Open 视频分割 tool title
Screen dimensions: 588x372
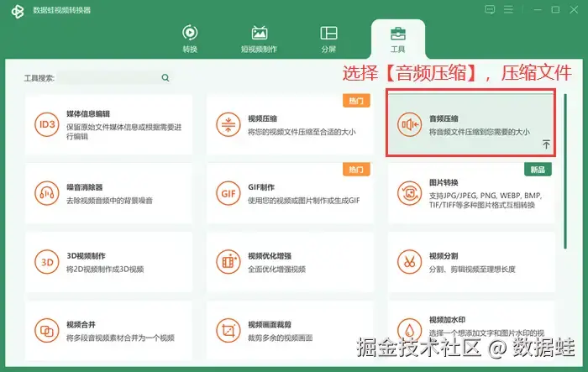444,256
